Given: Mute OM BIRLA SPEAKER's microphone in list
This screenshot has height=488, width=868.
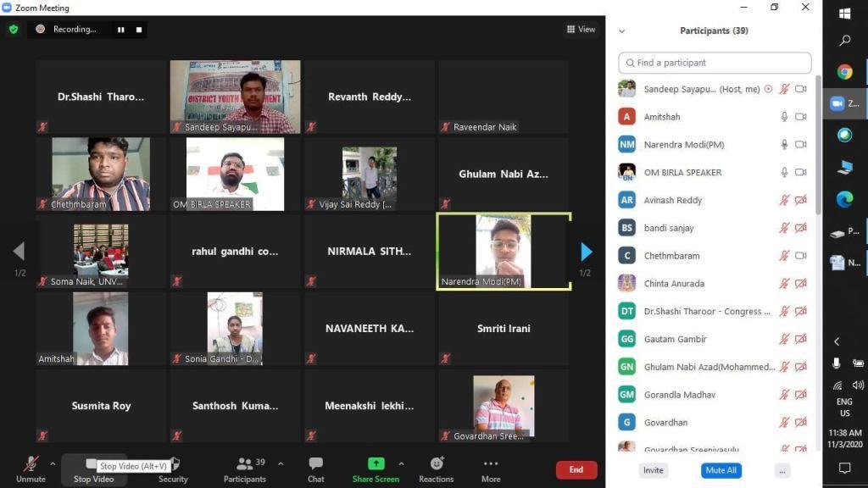Looking at the screenshot, I should coord(784,172).
